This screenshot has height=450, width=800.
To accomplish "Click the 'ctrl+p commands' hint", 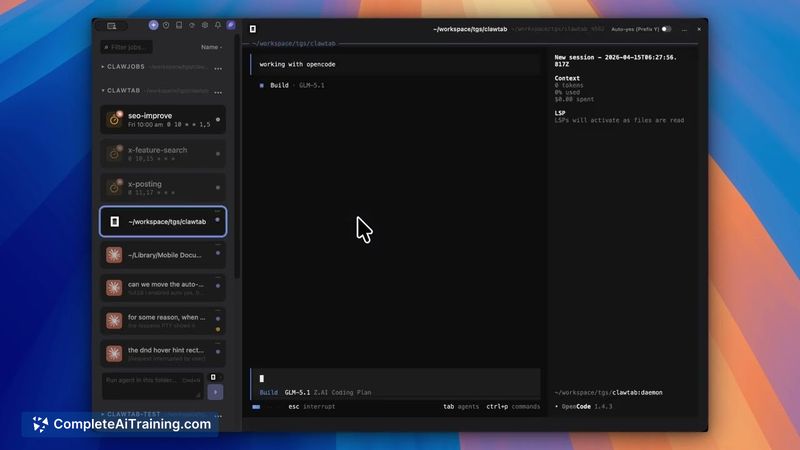I will (x=513, y=407).
